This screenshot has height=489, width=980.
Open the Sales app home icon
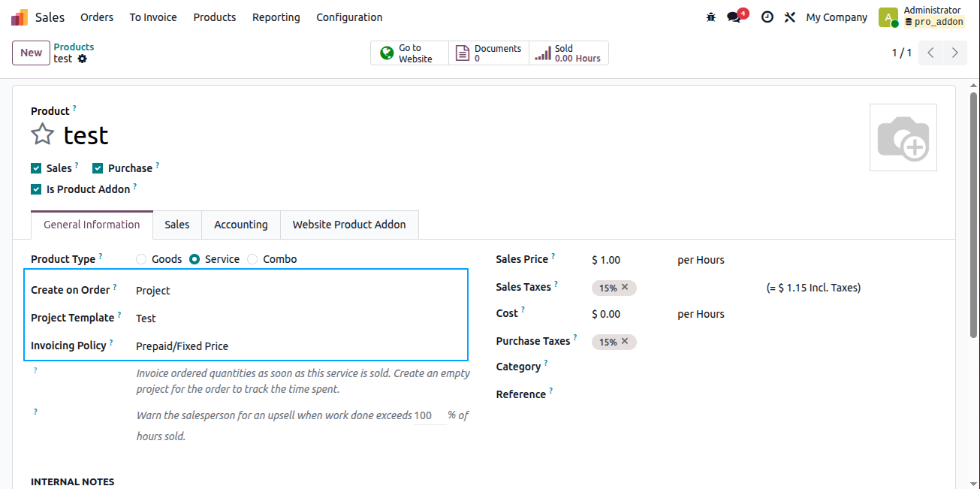20,17
